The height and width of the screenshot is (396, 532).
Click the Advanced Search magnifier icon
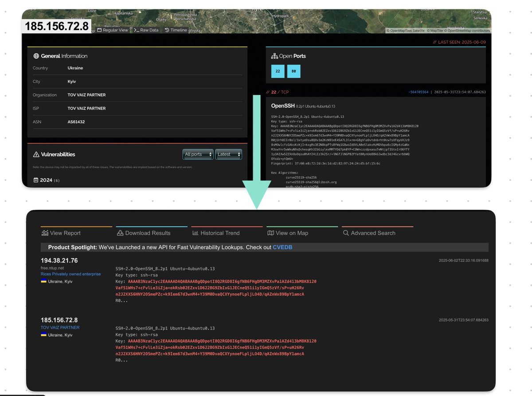tap(346, 233)
